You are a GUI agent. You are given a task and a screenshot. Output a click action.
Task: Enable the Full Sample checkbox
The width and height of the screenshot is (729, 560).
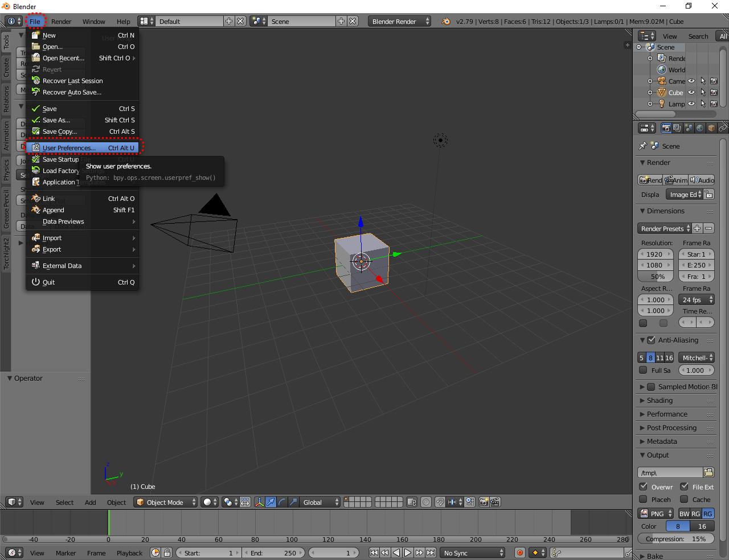(643, 370)
